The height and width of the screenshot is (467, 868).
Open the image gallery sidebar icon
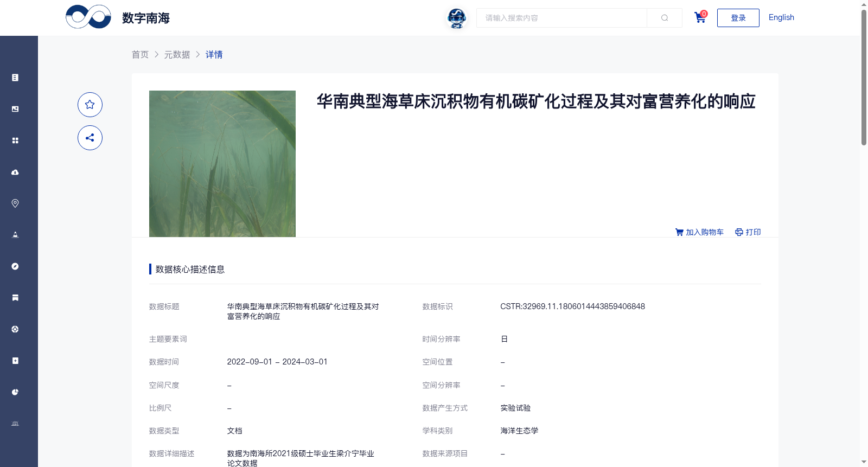click(x=15, y=109)
